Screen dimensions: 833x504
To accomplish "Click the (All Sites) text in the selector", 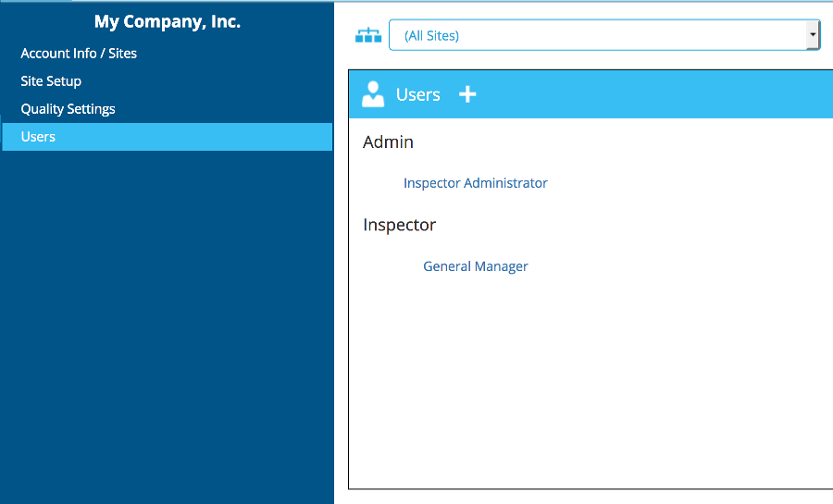I will pos(432,36).
